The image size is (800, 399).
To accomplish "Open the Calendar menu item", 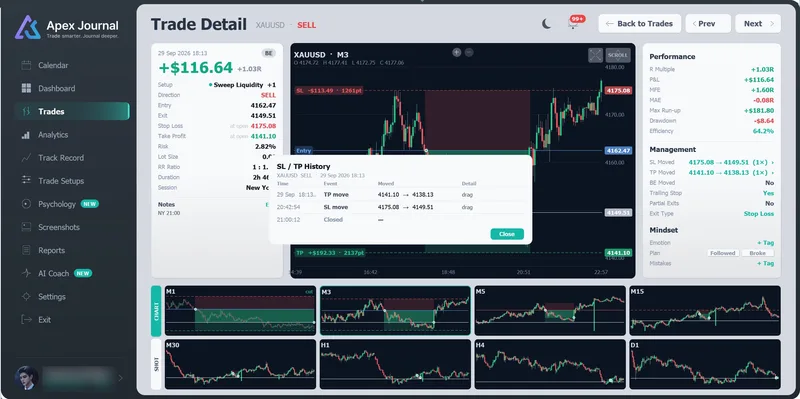I will click(x=72, y=65).
